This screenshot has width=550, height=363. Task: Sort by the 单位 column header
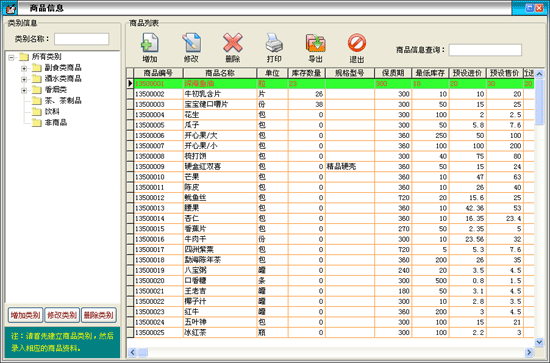tap(272, 73)
